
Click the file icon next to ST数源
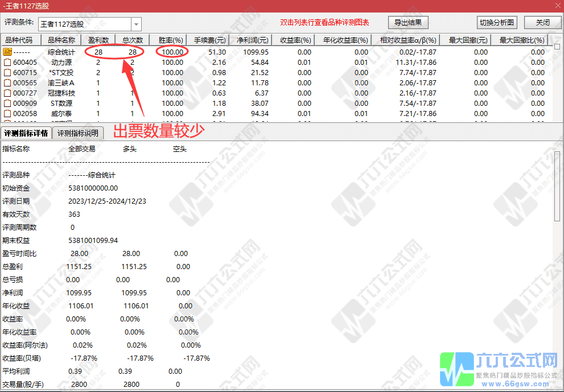tap(6, 103)
